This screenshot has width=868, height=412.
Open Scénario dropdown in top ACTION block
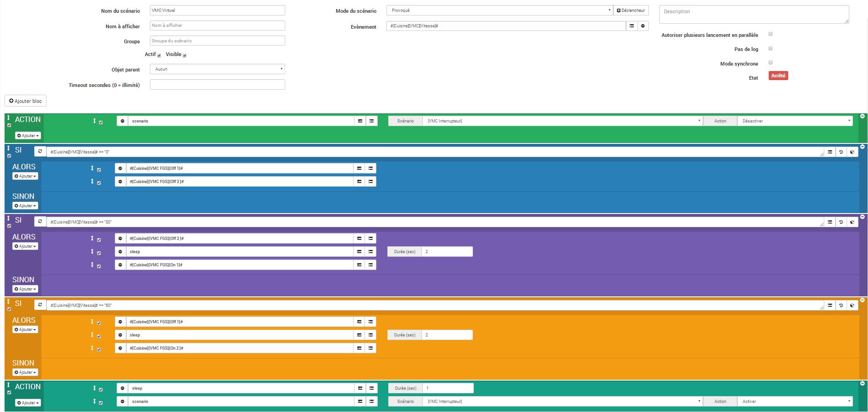click(x=563, y=121)
